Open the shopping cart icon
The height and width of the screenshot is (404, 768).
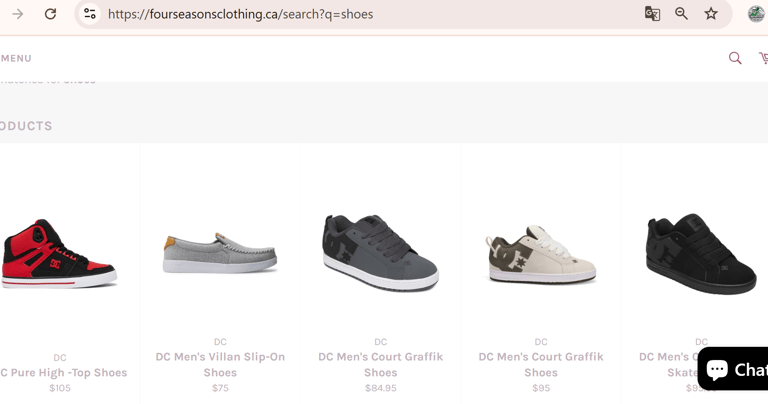[763, 58]
